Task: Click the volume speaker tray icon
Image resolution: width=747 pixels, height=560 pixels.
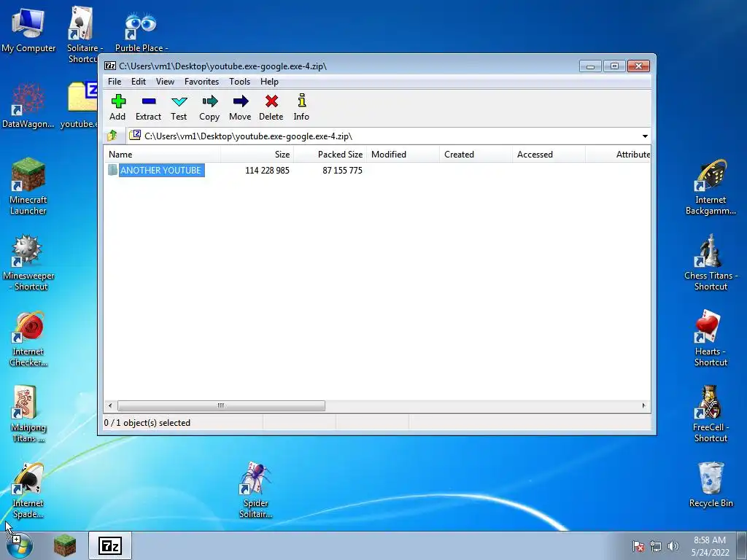Action: [673, 546]
